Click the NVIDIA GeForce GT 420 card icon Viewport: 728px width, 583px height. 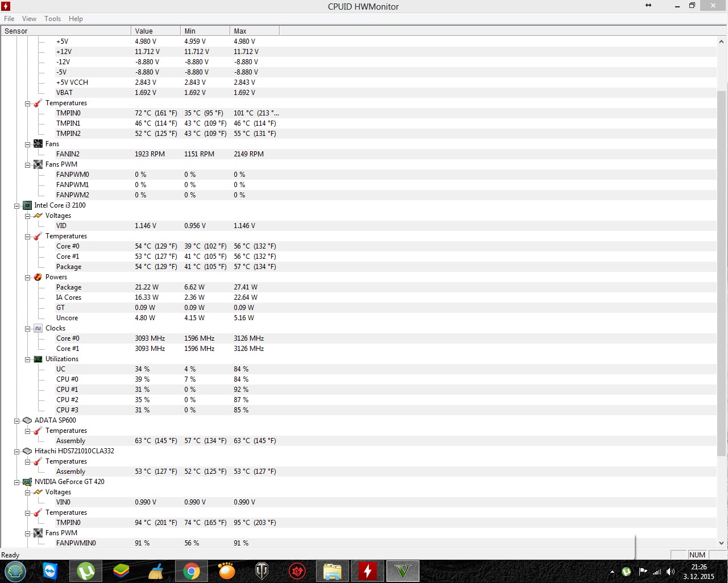click(x=27, y=482)
